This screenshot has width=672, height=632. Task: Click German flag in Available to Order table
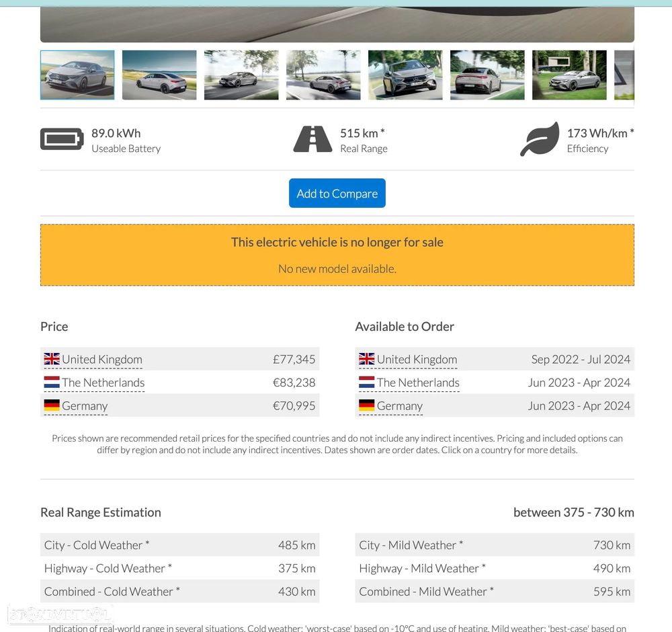click(367, 405)
